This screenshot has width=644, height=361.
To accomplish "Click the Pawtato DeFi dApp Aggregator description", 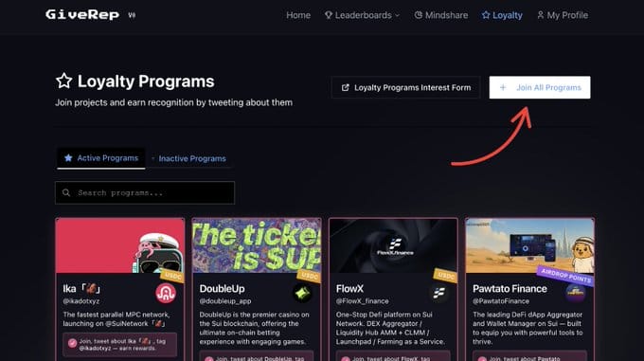I will [528, 328].
